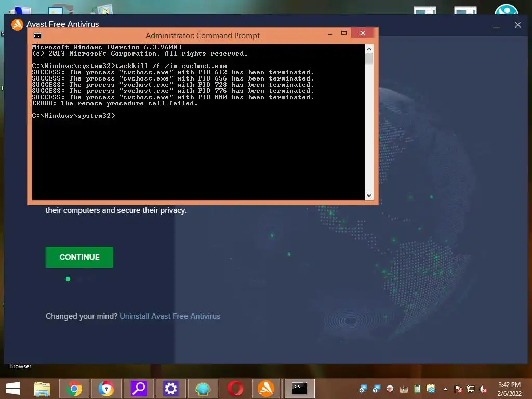This screenshot has height=399, width=532.
Task: Select the first green pagination dot
Action: point(68,279)
